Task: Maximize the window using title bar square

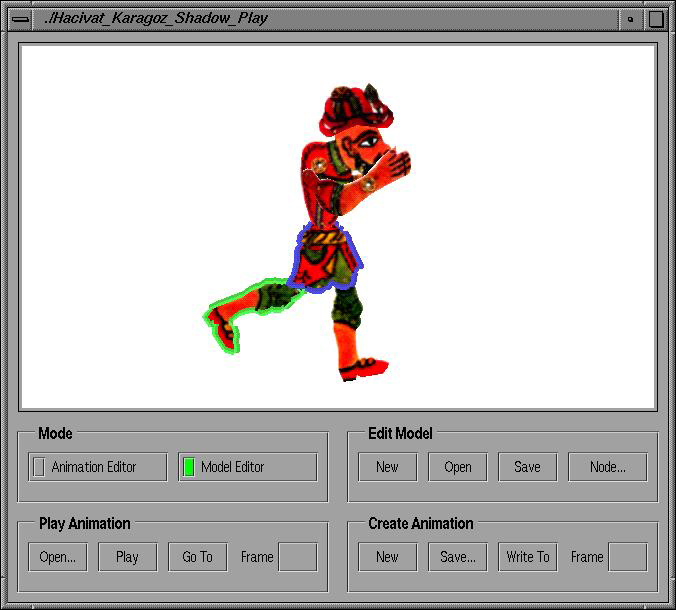Action: pos(655,18)
